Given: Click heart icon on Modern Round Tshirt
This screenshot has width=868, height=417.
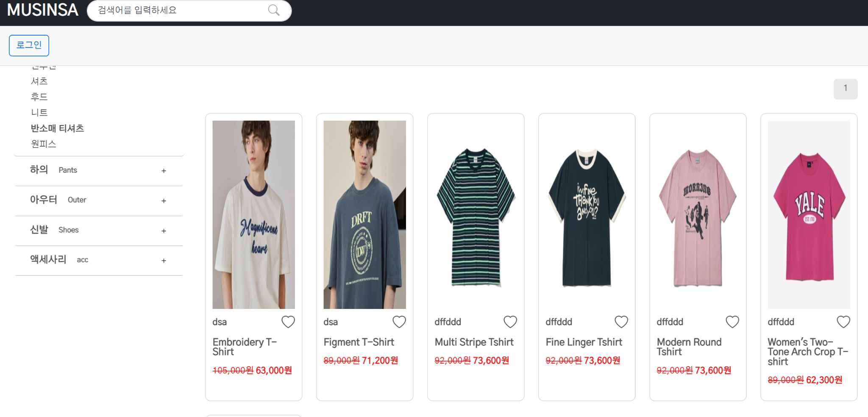Looking at the screenshot, I should point(732,322).
